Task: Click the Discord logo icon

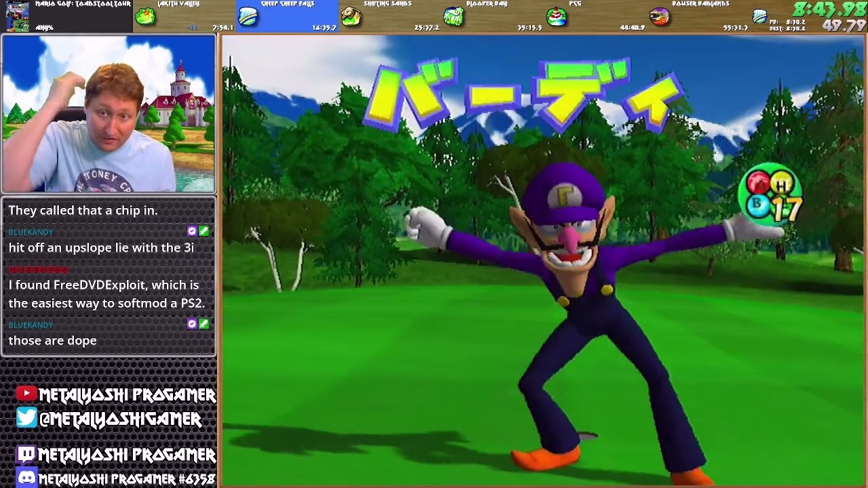Action: (26, 477)
